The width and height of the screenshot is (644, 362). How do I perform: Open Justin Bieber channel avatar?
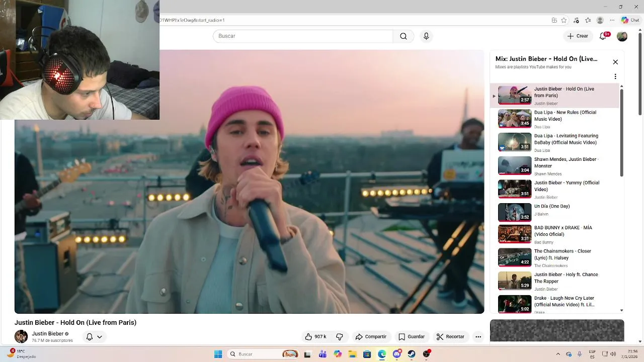[x=21, y=336]
